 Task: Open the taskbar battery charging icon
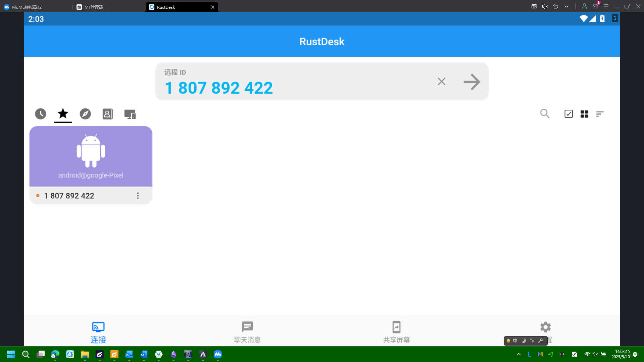point(603,354)
